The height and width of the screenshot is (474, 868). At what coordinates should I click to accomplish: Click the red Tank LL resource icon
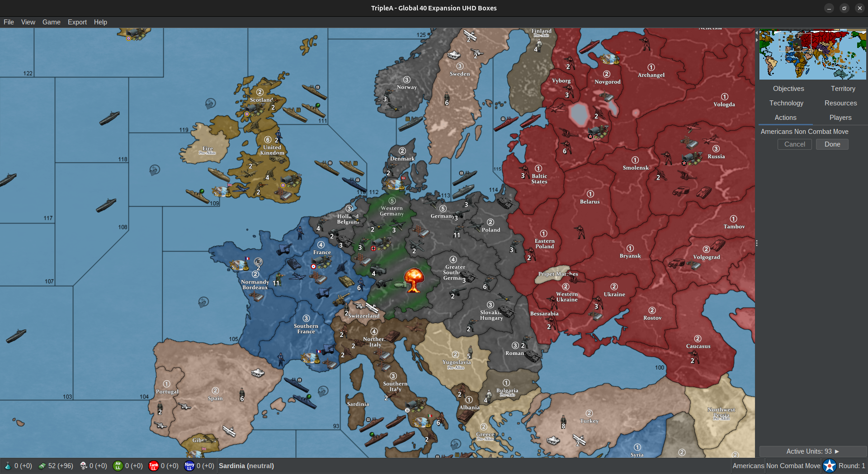pos(154,466)
